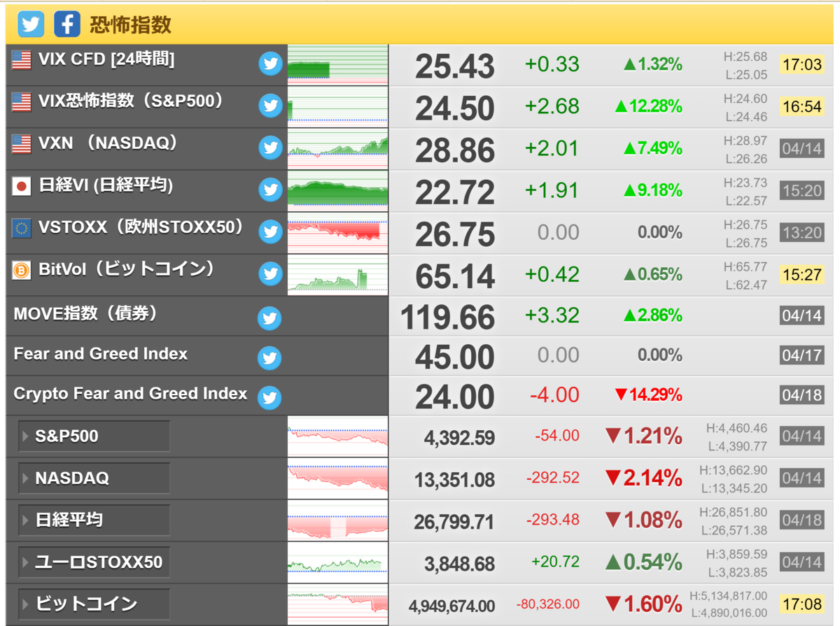
Task: Click the EU flag icon beside VSTOXX
Action: point(22,228)
